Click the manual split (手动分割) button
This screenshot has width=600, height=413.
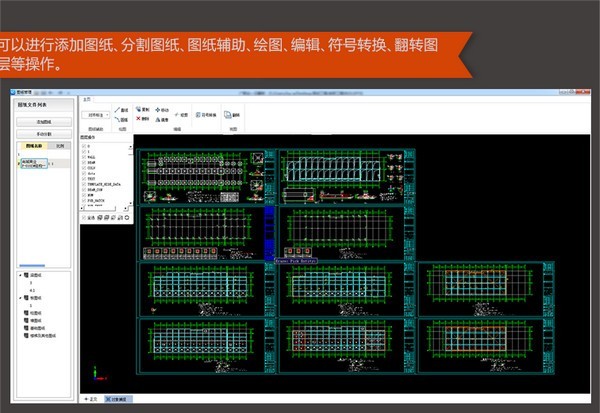click(x=45, y=134)
